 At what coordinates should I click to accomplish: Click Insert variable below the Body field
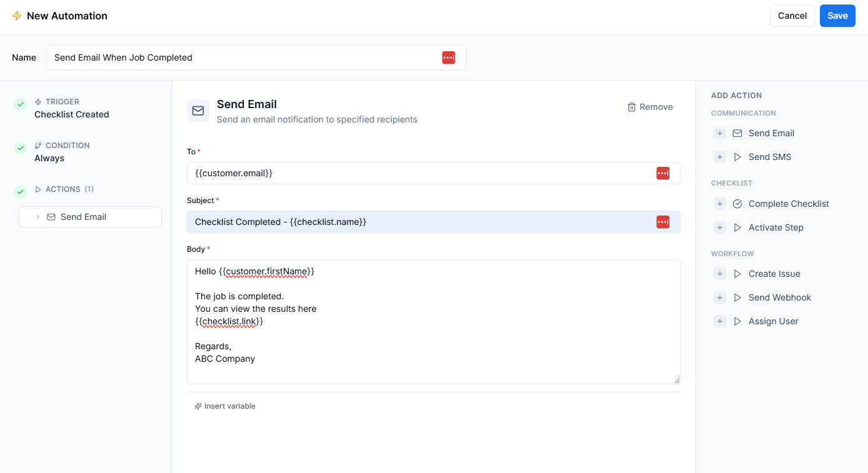click(225, 406)
